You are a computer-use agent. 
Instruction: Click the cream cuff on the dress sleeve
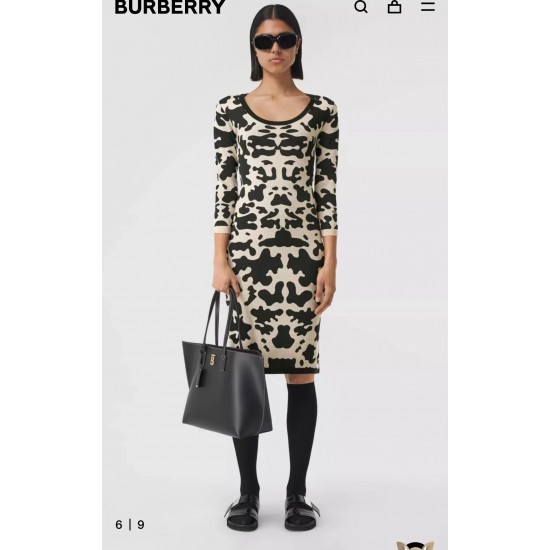coord(221,229)
